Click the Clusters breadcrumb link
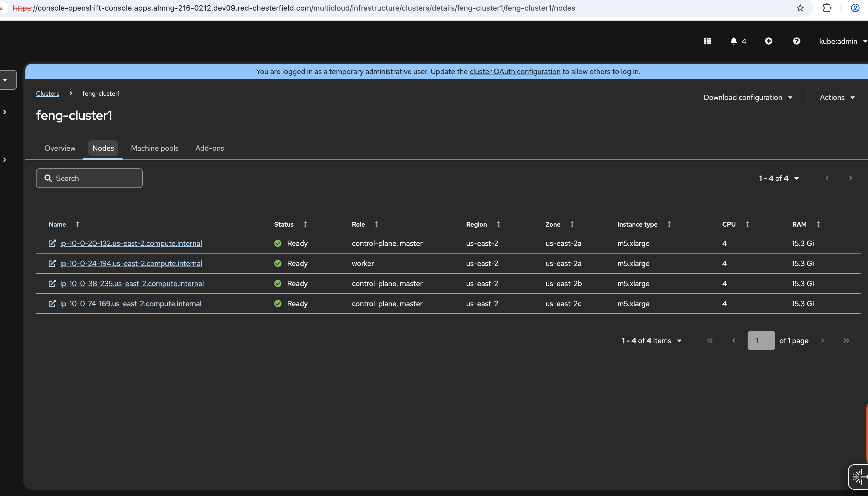This screenshot has height=496, width=868. pyautogui.click(x=47, y=93)
